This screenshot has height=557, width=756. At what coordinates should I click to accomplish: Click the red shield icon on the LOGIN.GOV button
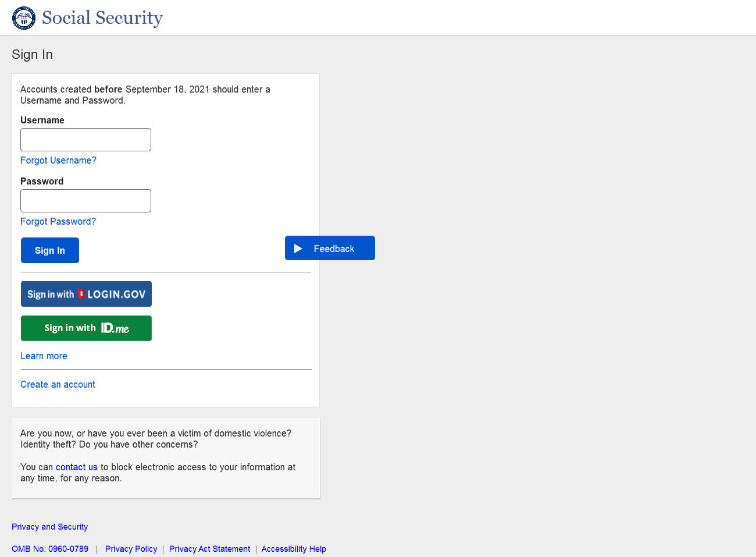tap(81, 294)
